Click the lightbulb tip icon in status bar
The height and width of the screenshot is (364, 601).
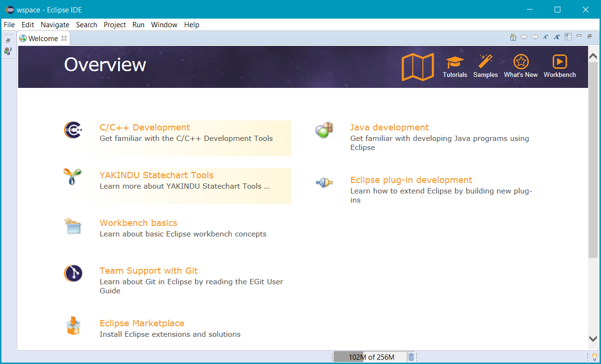click(x=595, y=357)
